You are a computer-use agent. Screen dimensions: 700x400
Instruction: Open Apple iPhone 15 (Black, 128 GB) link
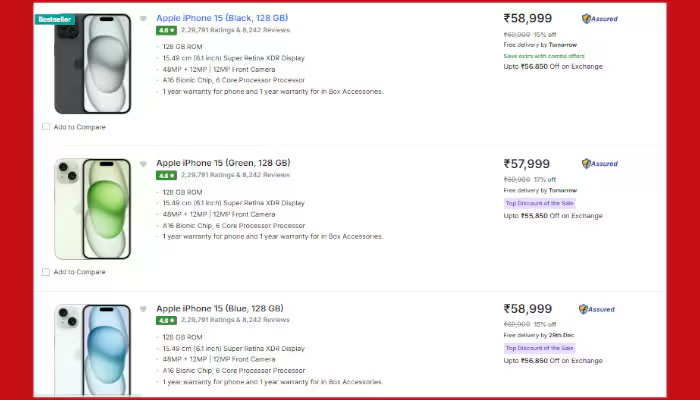tap(222, 18)
